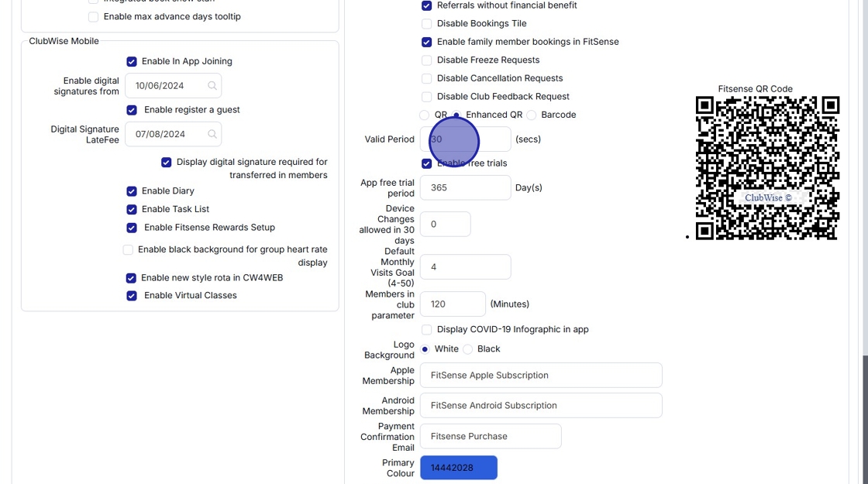Edit Default Monthly Visits Goal field

[x=466, y=267]
